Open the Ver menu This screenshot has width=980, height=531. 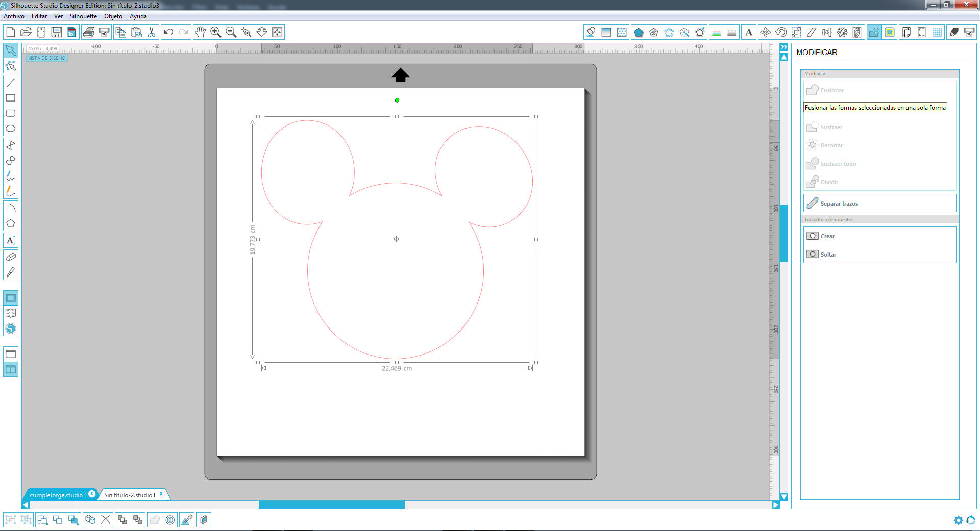point(58,16)
